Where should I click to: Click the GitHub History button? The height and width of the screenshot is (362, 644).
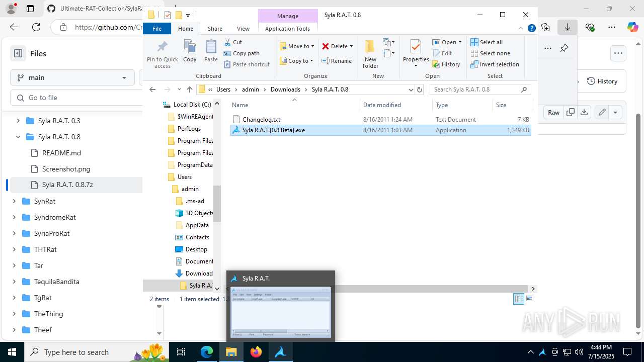(602, 81)
